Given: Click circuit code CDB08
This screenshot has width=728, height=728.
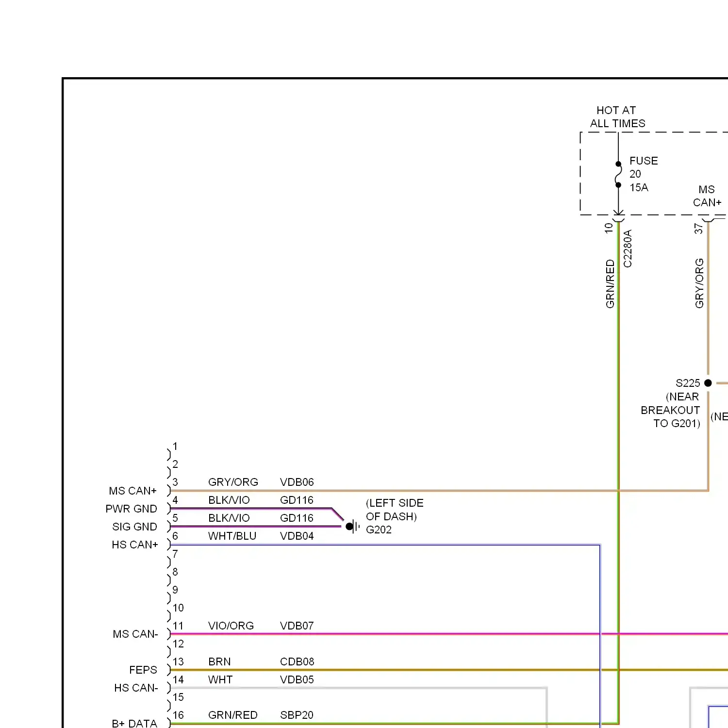Looking at the screenshot, I should coord(297,662).
